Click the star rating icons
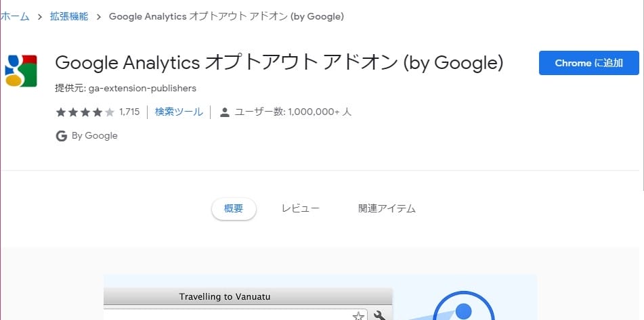Screen dimensions: 644x320 85,112
